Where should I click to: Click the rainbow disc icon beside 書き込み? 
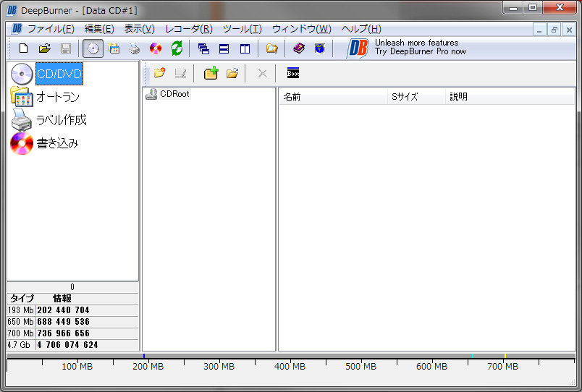22,143
